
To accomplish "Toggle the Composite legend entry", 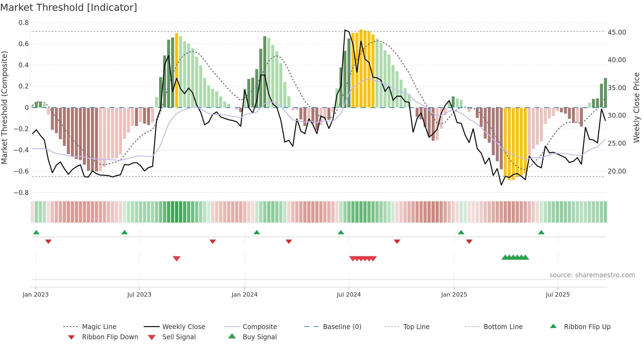I will point(250,327).
